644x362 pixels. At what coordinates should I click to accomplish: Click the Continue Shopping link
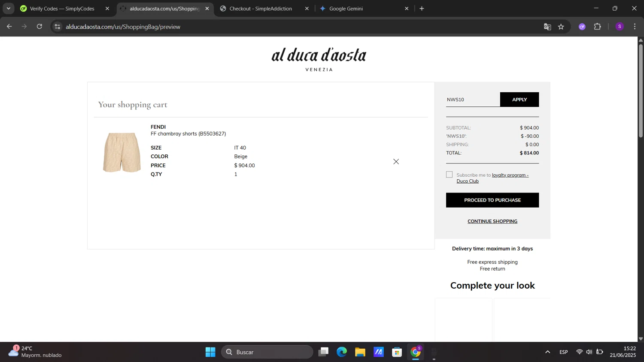(492, 221)
